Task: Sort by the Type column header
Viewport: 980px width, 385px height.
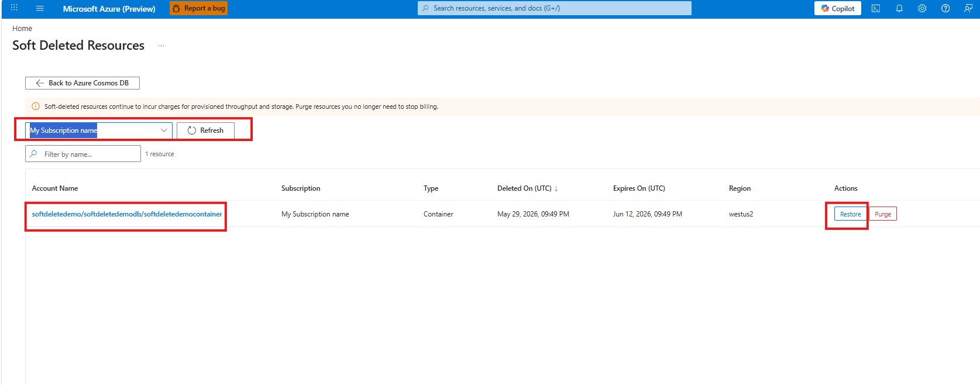Action: (x=431, y=188)
